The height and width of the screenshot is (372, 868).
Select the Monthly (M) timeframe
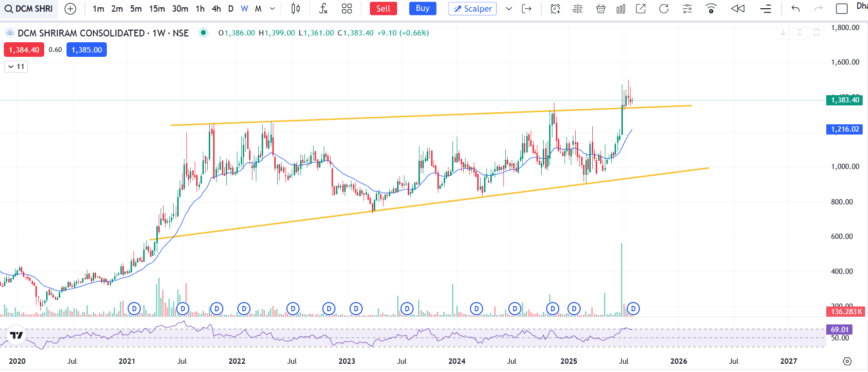(258, 9)
